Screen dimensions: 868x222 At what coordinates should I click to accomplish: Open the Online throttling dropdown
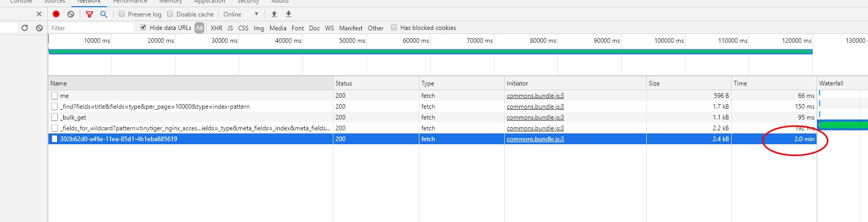241,14
